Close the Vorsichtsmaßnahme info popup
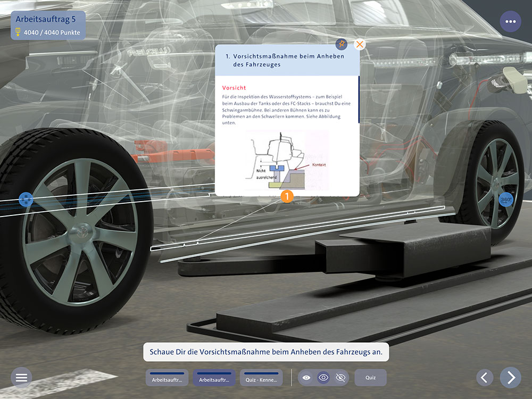 360,44
